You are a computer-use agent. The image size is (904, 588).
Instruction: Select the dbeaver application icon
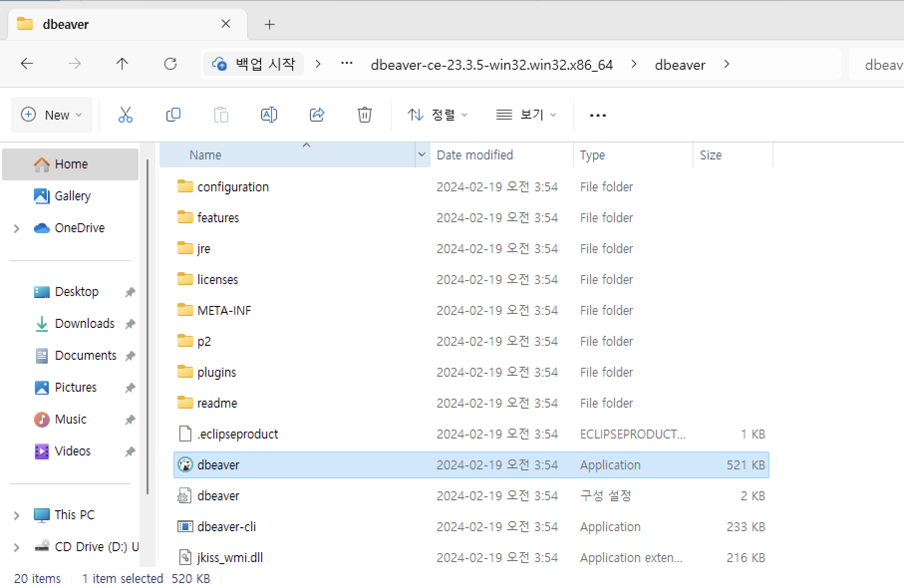point(185,465)
